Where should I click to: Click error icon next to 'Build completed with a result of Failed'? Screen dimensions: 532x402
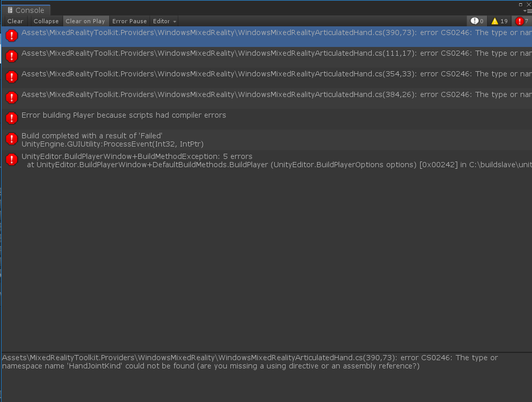(11, 138)
